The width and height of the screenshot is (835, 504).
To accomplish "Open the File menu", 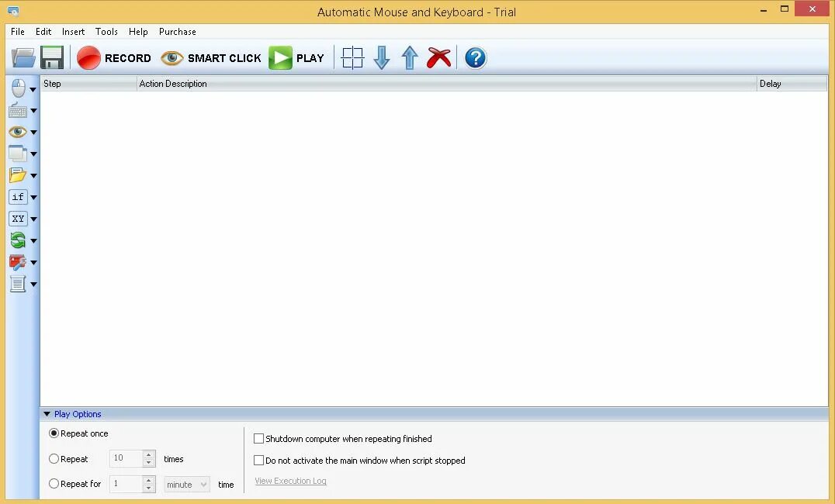I will 18,31.
